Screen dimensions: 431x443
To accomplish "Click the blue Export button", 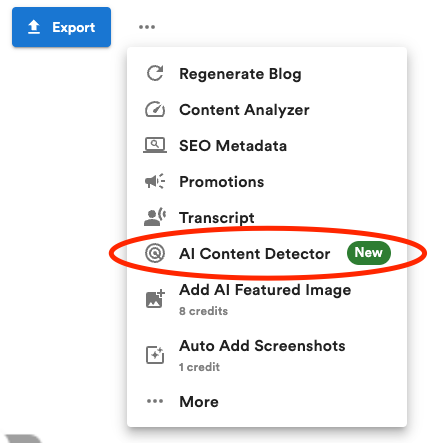I will tap(61, 27).
